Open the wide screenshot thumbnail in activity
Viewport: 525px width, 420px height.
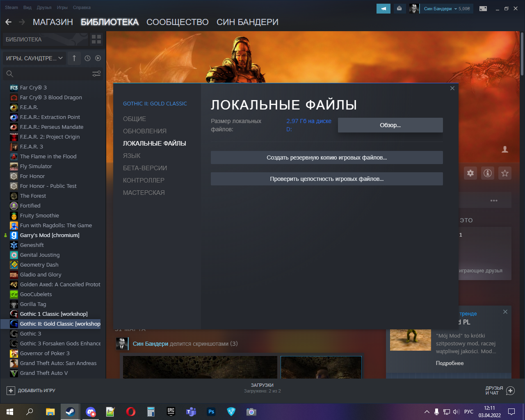coord(201,367)
